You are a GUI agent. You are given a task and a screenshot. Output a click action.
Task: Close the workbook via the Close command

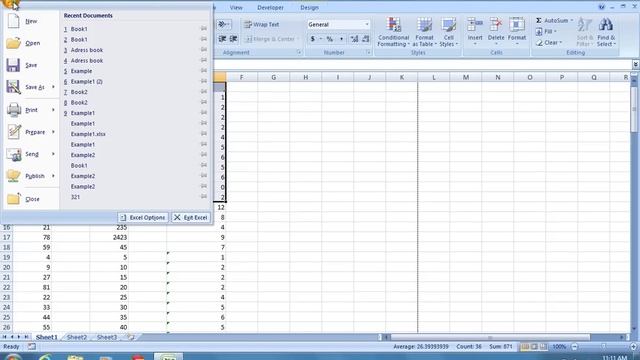[31, 199]
